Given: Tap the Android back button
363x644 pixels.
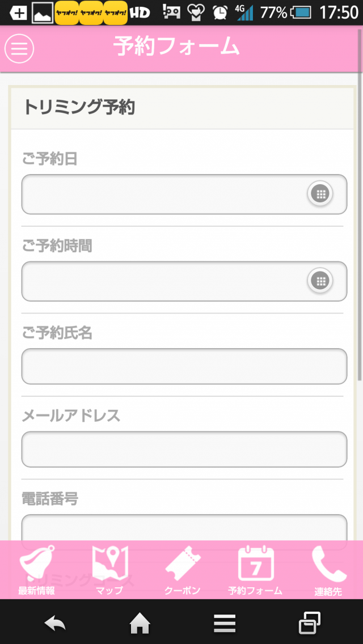Looking at the screenshot, I should 55,624.
